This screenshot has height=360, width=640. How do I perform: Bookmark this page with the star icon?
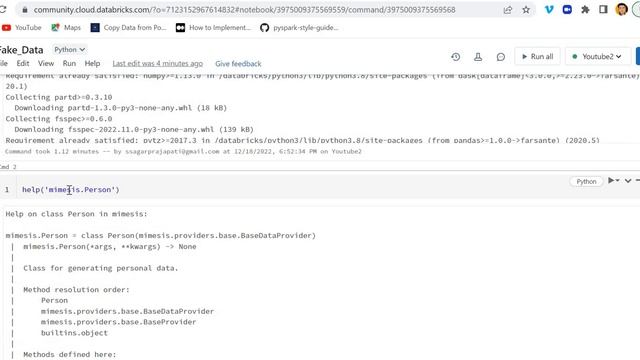tap(526, 10)
